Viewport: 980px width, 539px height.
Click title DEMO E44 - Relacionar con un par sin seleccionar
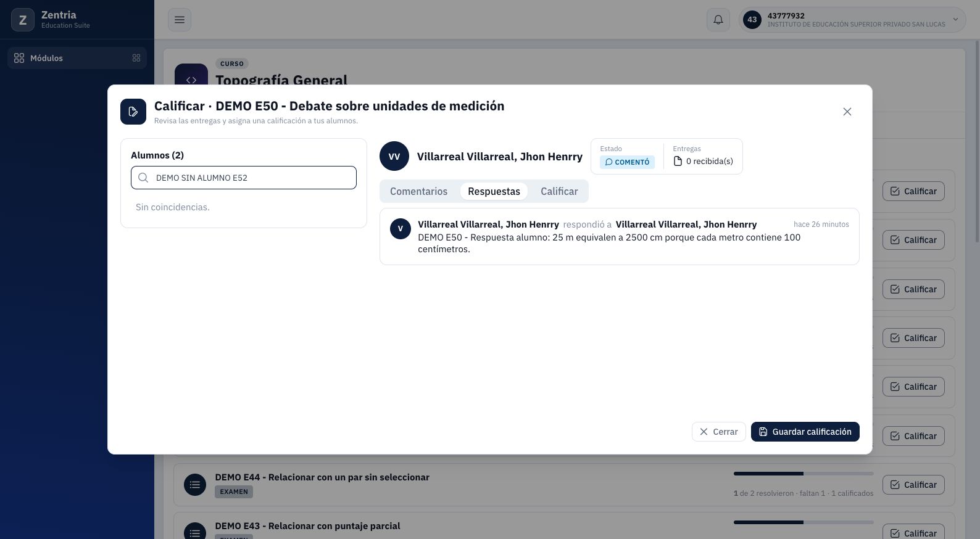tap(322, 477)
